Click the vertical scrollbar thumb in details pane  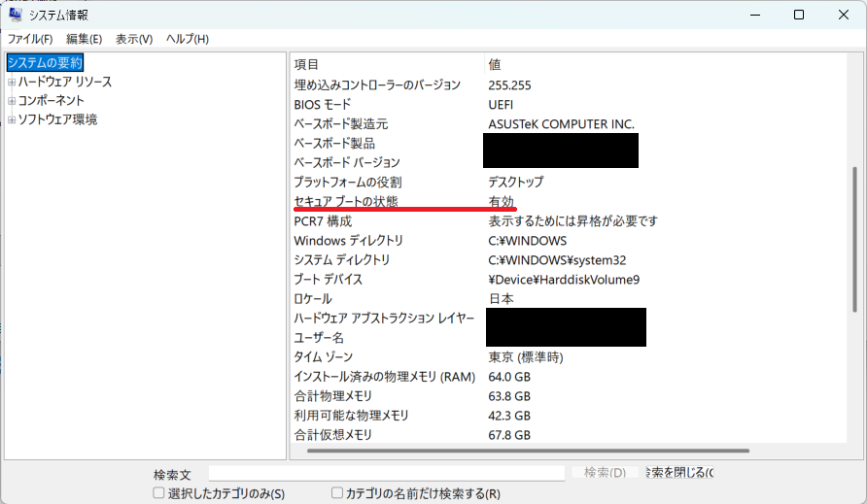pos(854,238)
